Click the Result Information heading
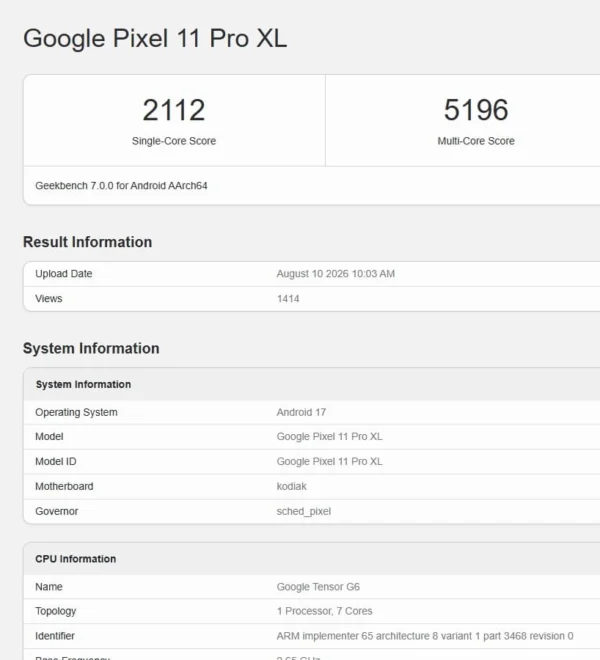The height and width of the screenshot is (660, 600). [88, 242]
